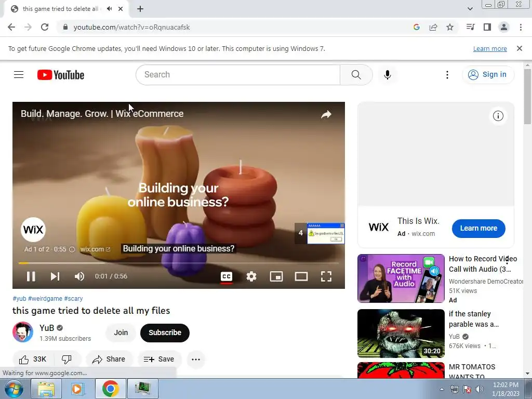The width and height of the screenshot is (532, 399).
Task: Open the #weirdgame hashtag link
Action: coord(45,299)
